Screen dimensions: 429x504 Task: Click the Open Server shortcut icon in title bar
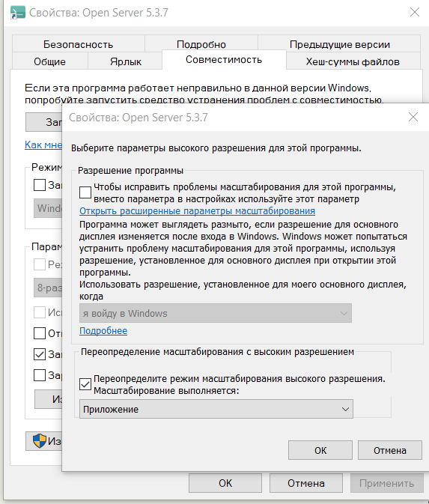coord(17,13)
